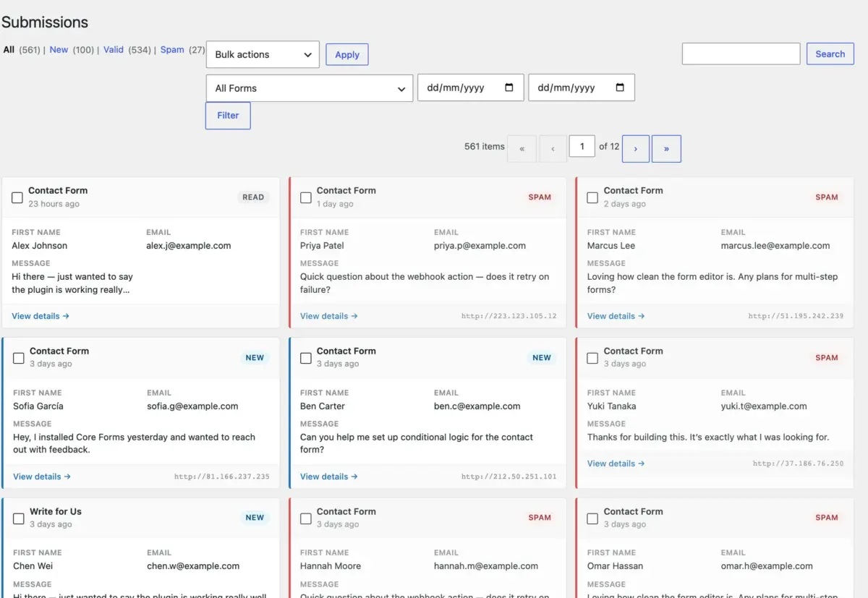The width and height of the screenshot is (868, 598).
Task: Click the Write for Us form title
Action: coord(56,511)
